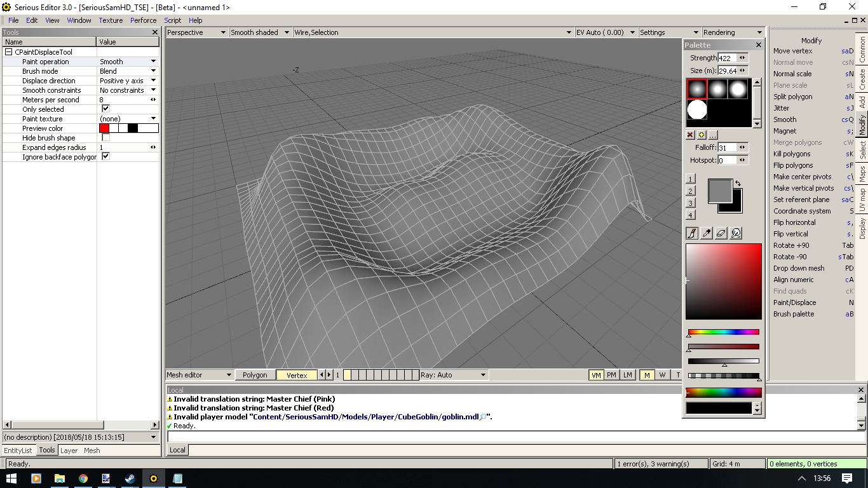Click the Polygon selection mode button
Screen dimensions: 868x488
click(255, 375)
